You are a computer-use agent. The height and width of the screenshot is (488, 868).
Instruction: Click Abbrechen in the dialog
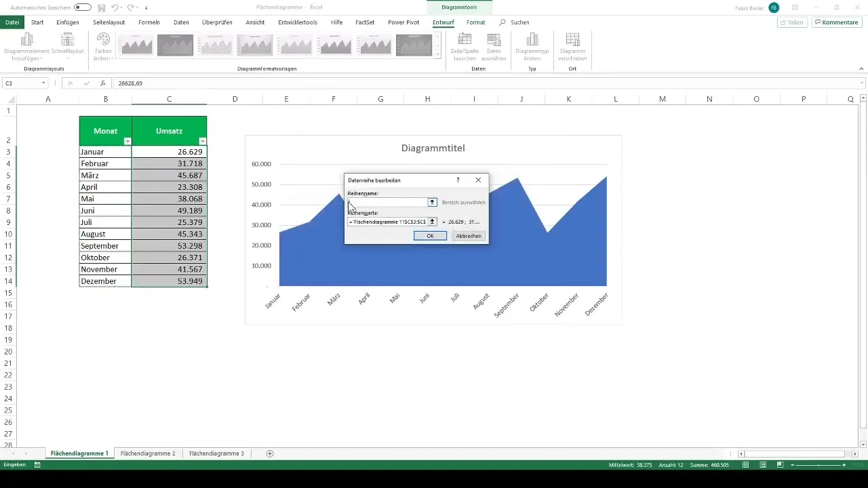pyautogui.click(x=469, y=236)
